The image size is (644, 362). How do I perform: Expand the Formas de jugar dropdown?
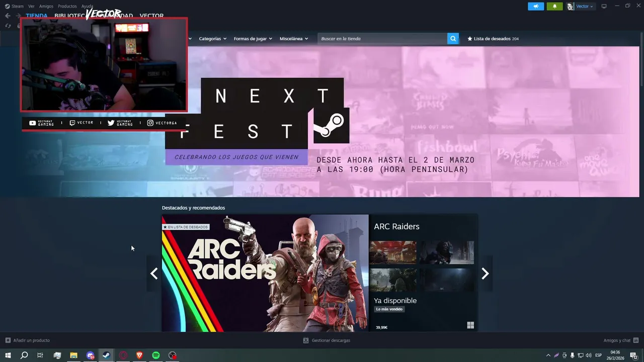point(253,39)
